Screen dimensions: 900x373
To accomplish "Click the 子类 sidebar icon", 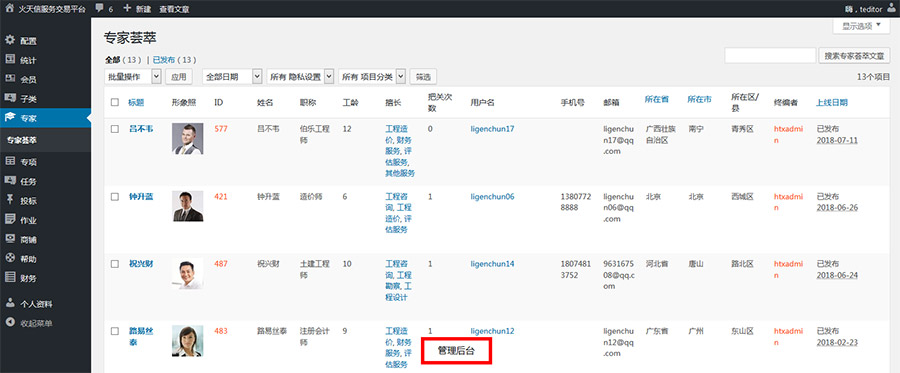I will pyautogui.click(x=10, y=98).
